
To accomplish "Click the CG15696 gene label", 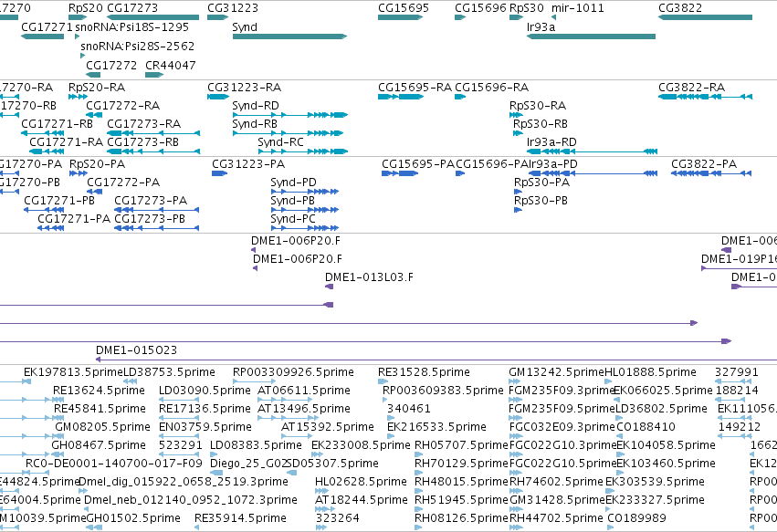I will pyautogui.click(x=480, y=8).
